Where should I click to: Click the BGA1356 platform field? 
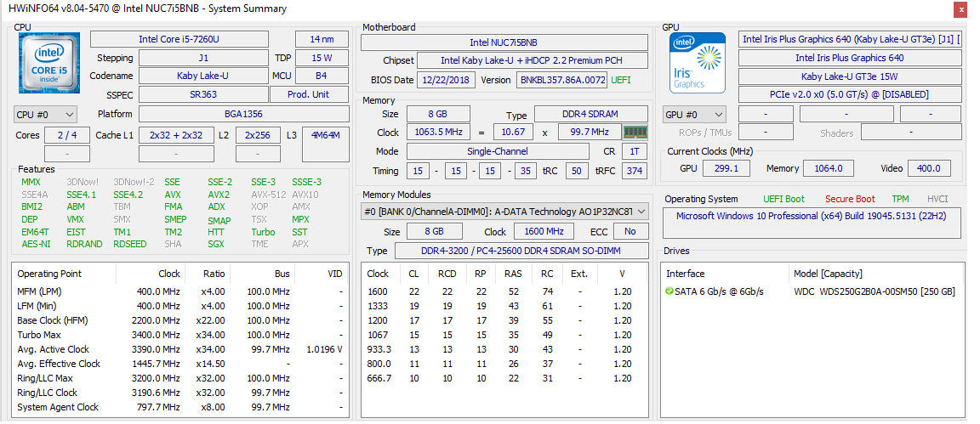[244, 114]
